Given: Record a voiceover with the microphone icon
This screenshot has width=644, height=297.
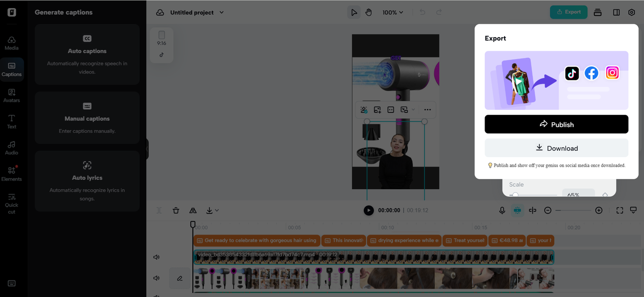Looking at the screenshot, I should coord(502,210).
